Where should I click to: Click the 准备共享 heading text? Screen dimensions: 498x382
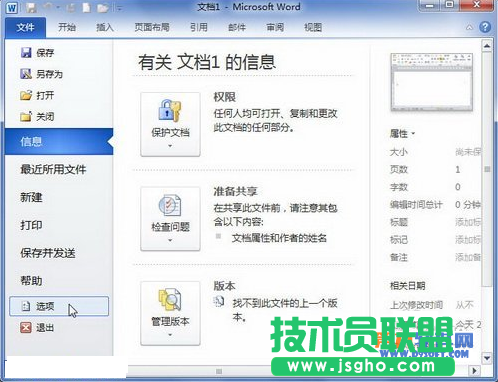[x=235, y=191]
